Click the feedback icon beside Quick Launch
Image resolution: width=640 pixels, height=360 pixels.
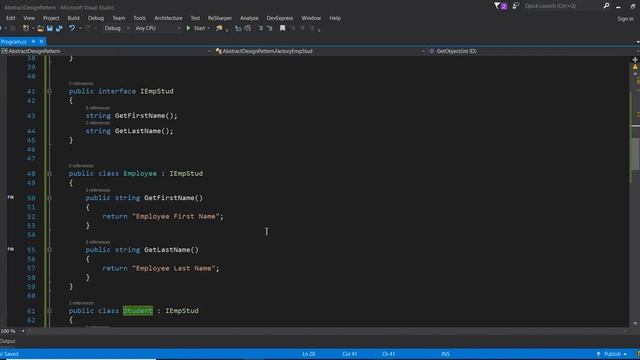[x=516, y=6]
